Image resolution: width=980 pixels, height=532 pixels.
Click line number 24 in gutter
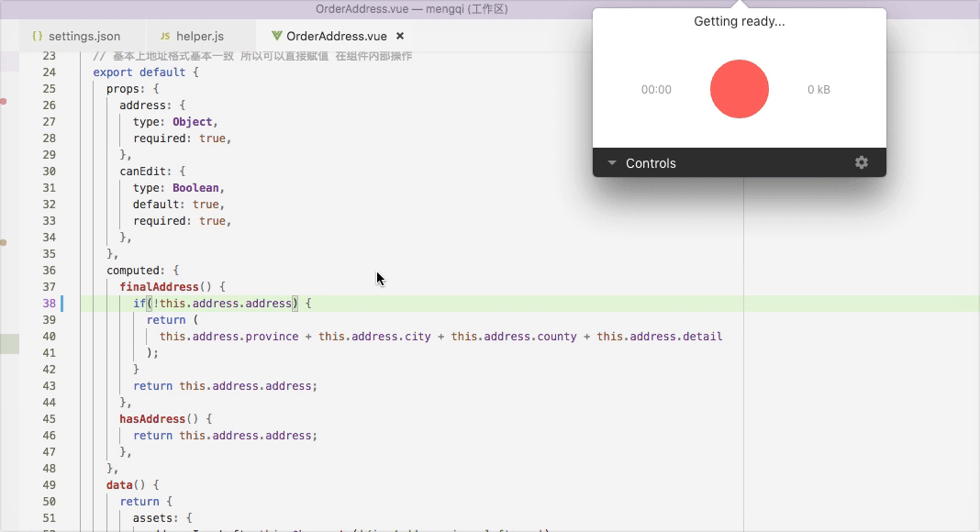click(50, 72)
